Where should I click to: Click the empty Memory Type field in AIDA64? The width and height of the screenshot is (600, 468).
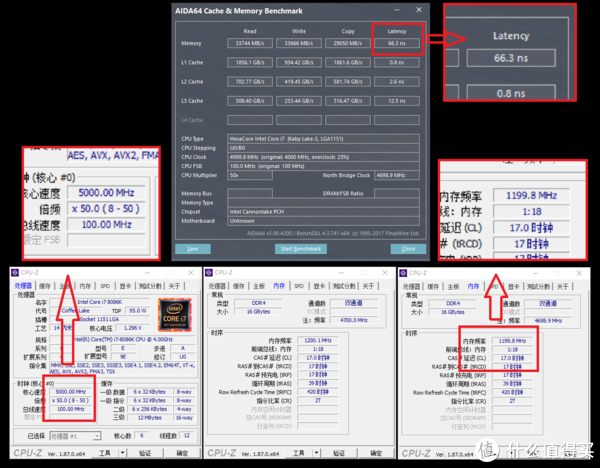coord(323,202)
